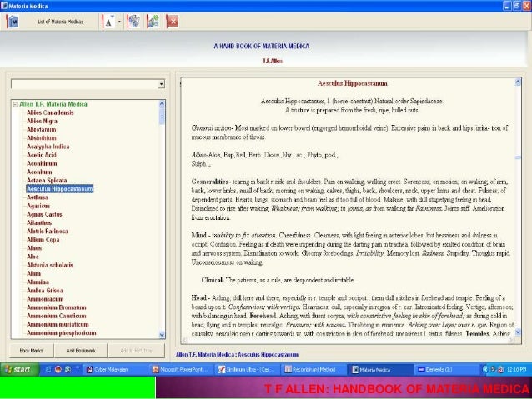Click remedy list scrollbar down arrow

pos(162,335)
